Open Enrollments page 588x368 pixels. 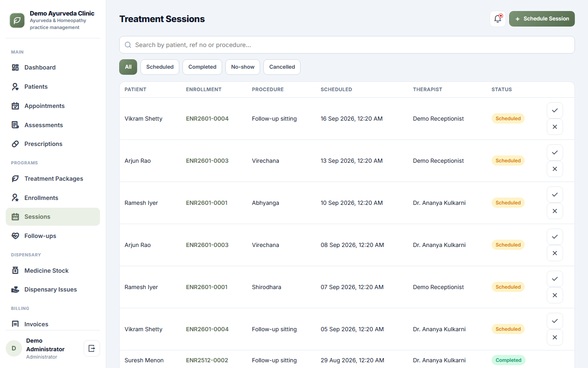pos(53,198)
